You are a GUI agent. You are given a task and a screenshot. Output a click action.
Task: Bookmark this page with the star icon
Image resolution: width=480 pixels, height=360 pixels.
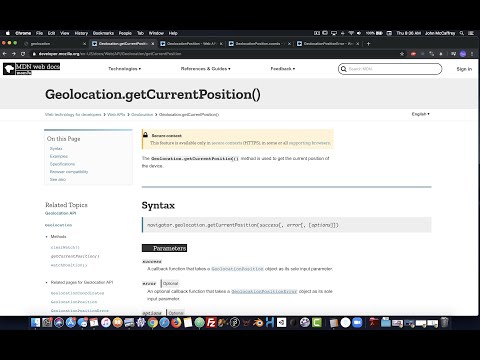[402, 54]
